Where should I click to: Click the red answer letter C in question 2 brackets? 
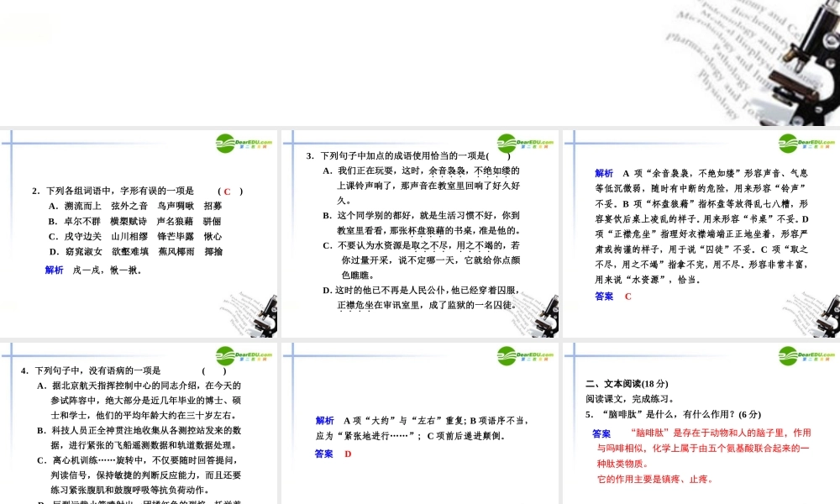227,192
